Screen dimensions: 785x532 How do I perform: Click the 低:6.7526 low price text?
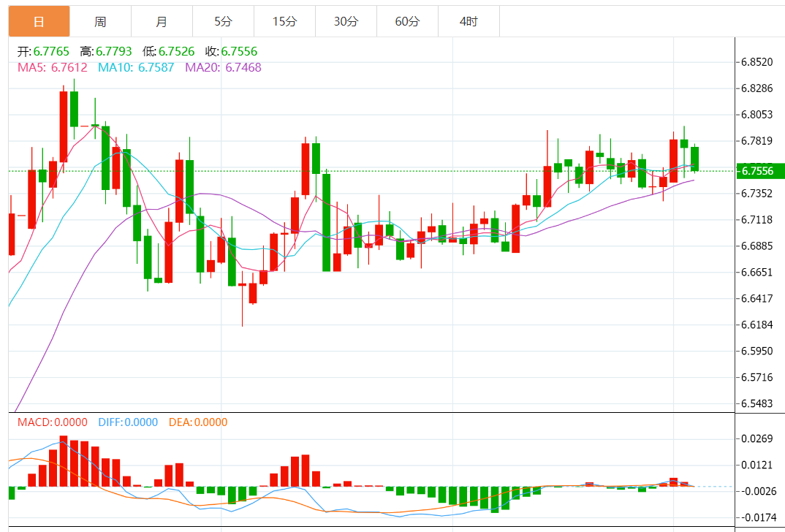pos(168,52)
